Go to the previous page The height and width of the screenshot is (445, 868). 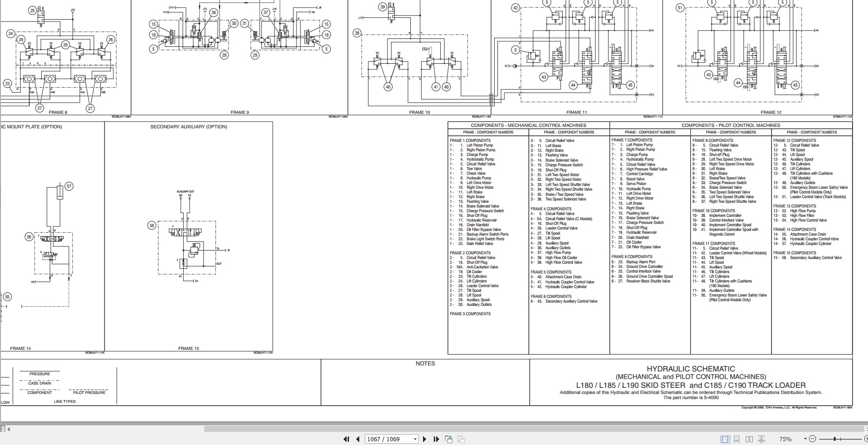[x=358, y=439]
